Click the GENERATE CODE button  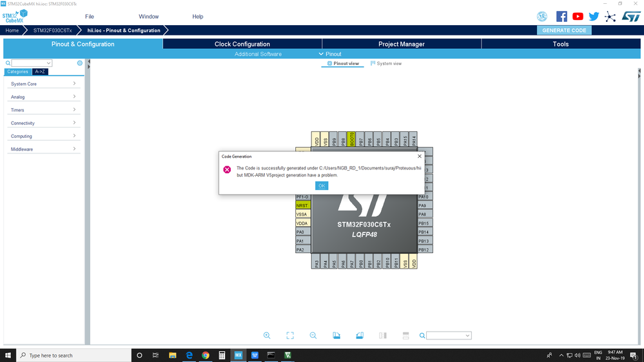tap(564, 30)
